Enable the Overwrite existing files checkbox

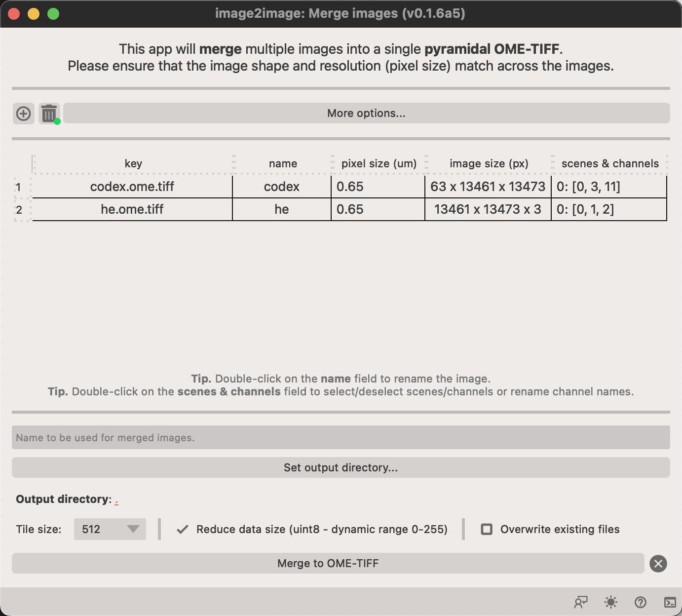487,529
